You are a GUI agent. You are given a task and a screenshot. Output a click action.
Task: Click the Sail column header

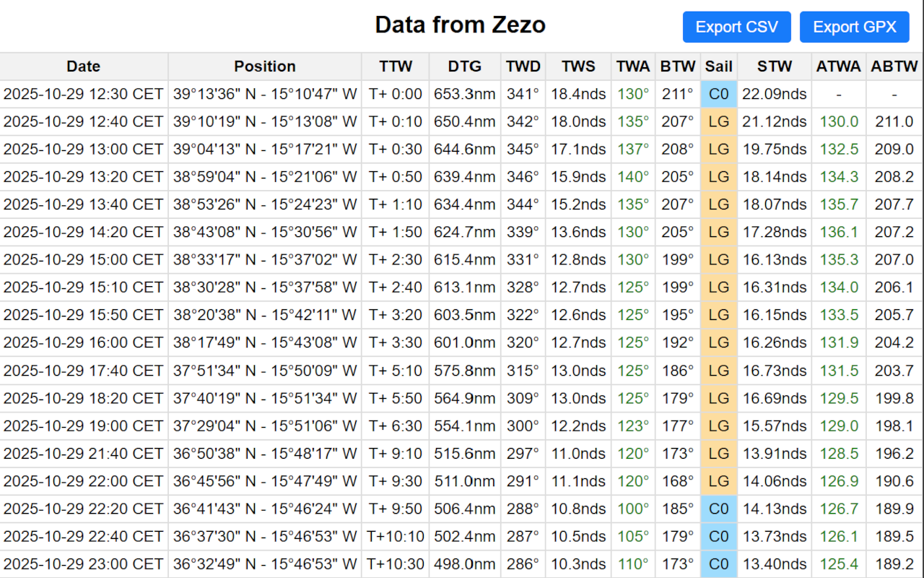click(x=719, y=66)
